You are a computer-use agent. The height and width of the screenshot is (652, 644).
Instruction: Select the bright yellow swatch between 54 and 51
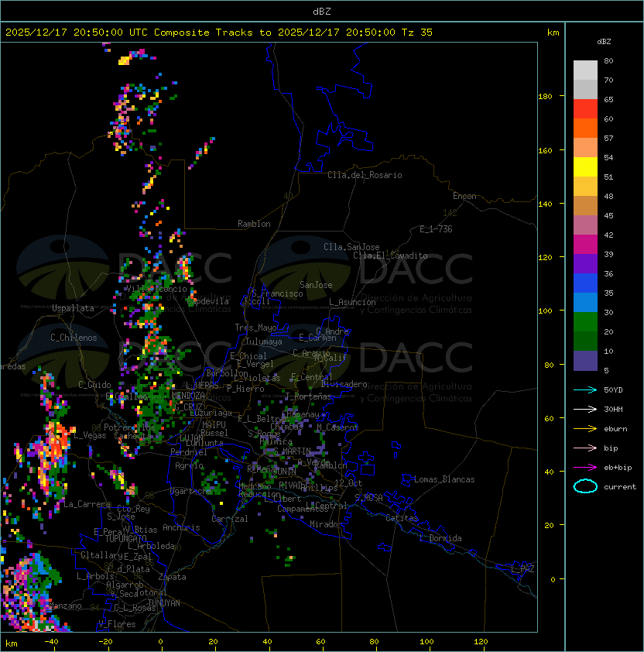coord(585,167)
